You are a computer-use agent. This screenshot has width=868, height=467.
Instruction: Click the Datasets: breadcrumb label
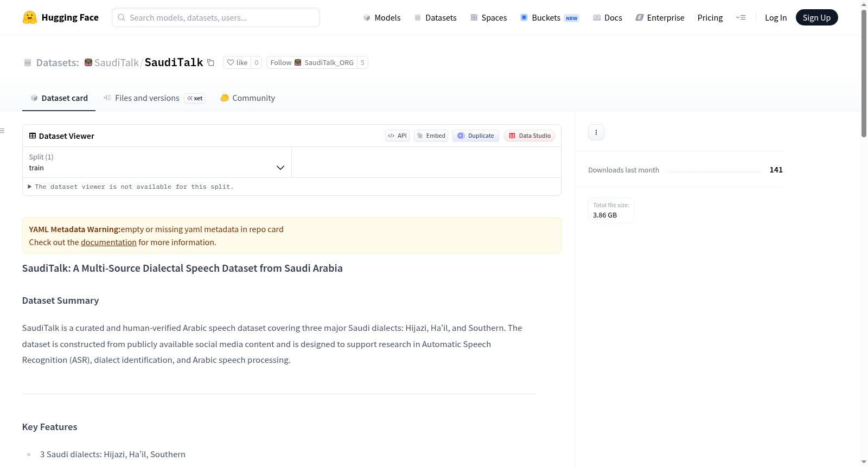58,62
